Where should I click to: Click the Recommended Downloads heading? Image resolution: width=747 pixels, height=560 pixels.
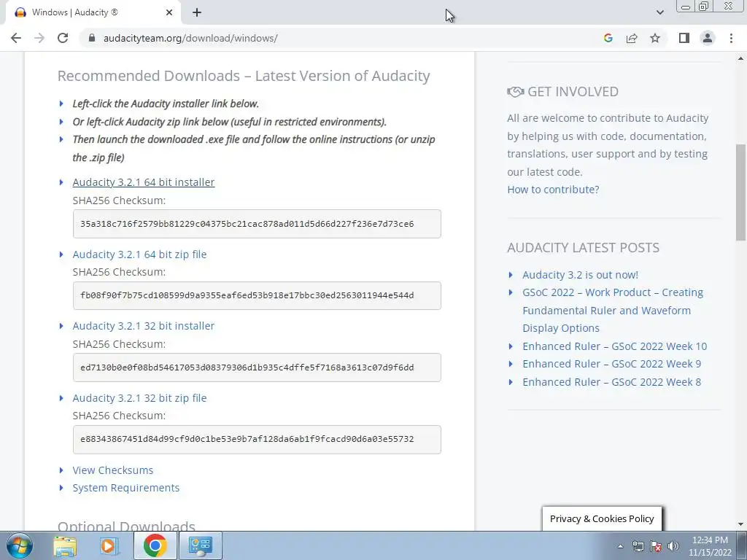244,76
